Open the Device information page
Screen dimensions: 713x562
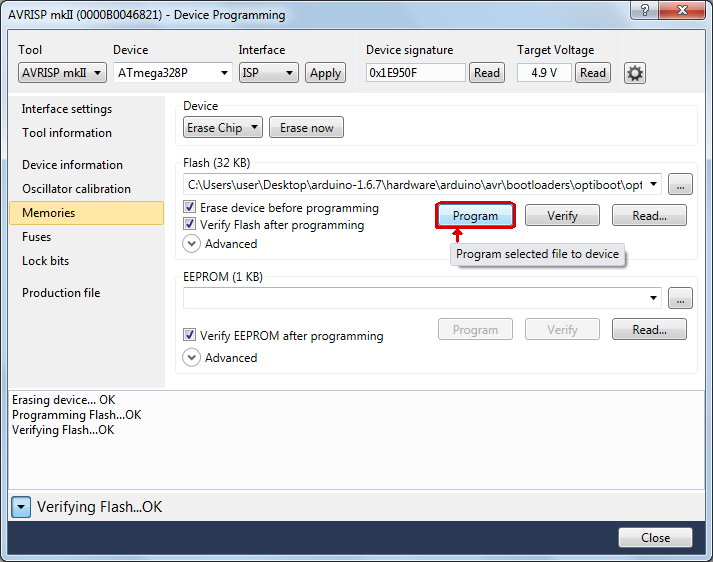click(x=72, y=165)
